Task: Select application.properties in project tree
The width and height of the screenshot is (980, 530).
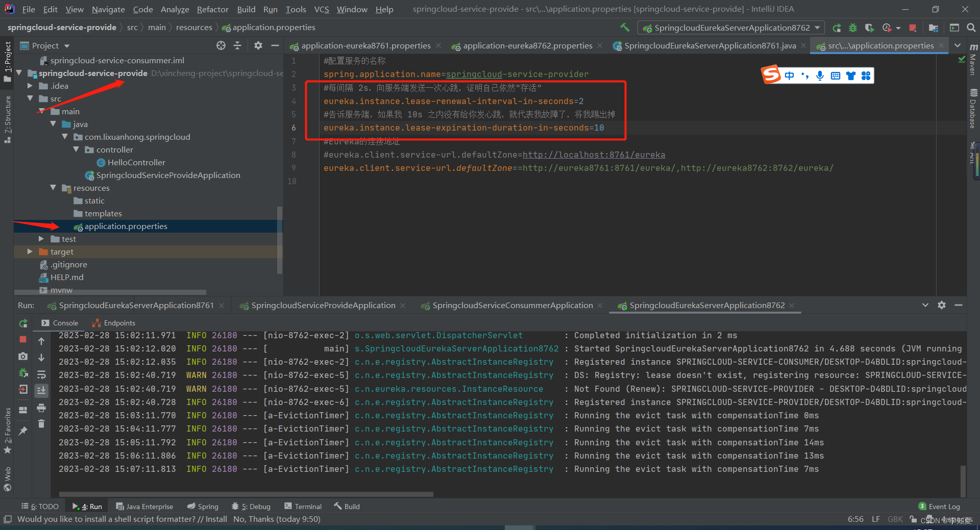Action: tap(126, 226)
